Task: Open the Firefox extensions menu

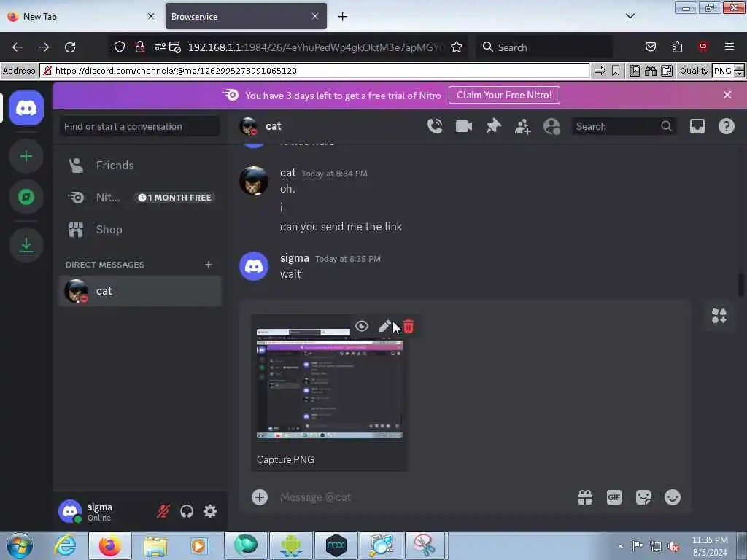Action: tap(676, 47)
